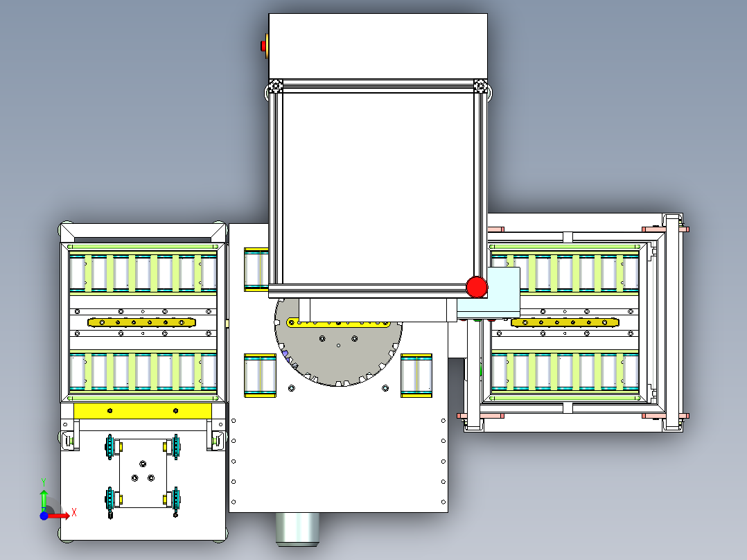Image resolution: width=747 pixels, height=560 pixels.
Task: Select the large square enclosure window panel
Action: click(378, 189)
